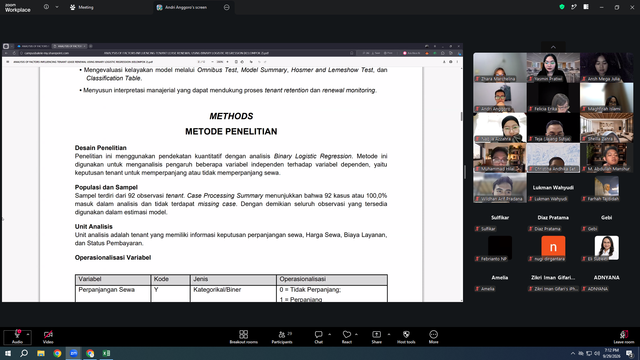Click Leave room
640x360 pixels.
click(624, 337)
